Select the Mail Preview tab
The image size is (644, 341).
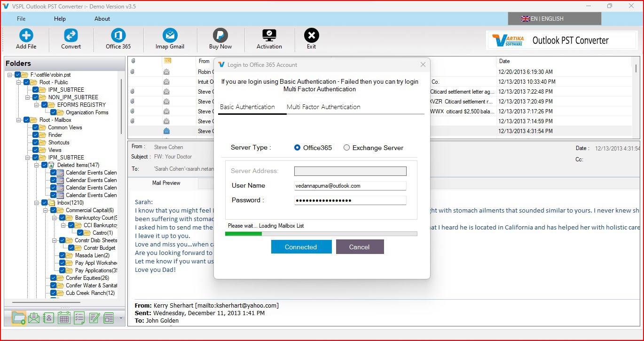[166, 183]
